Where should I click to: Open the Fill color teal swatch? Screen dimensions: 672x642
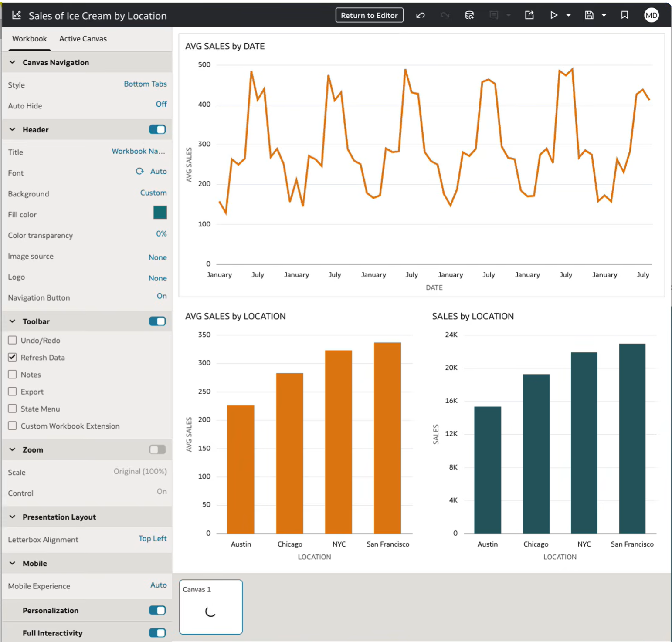[160, 213]
